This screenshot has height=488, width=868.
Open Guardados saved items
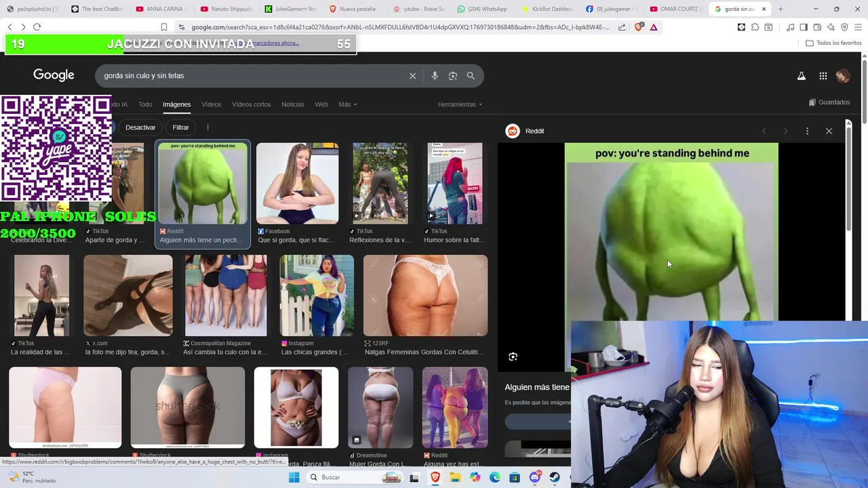tap(829, 102)
